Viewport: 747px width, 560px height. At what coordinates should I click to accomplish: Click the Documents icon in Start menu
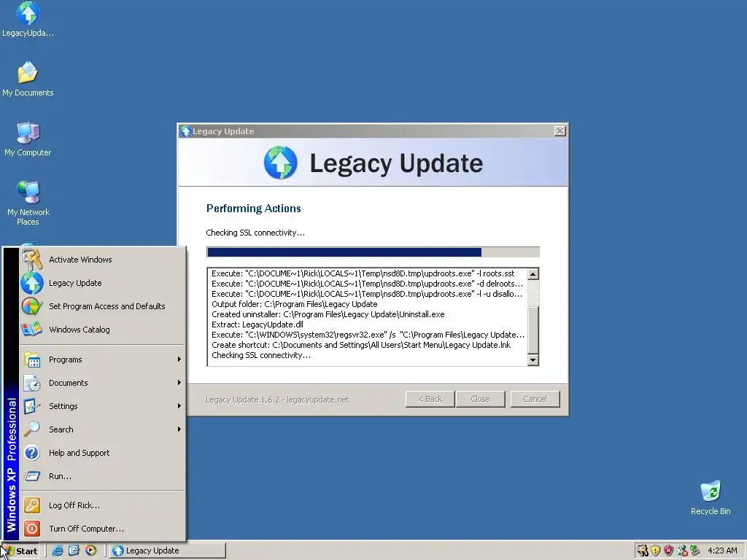pos(32,383)
